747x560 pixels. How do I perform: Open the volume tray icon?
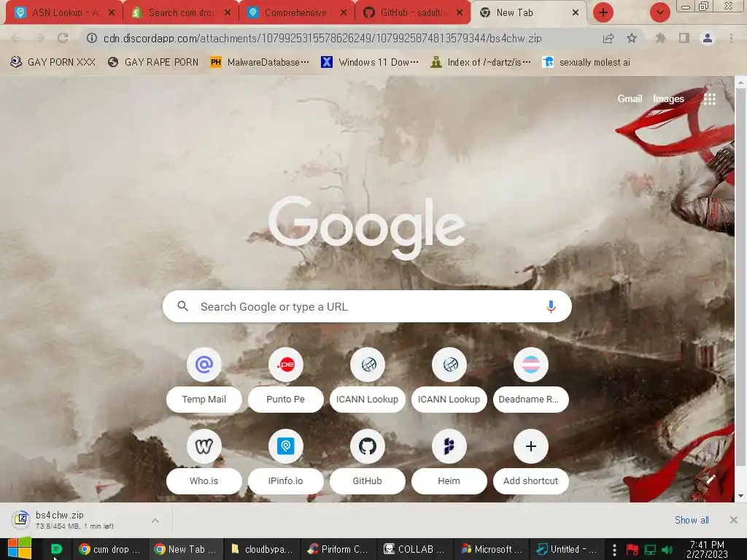[667, 550]
